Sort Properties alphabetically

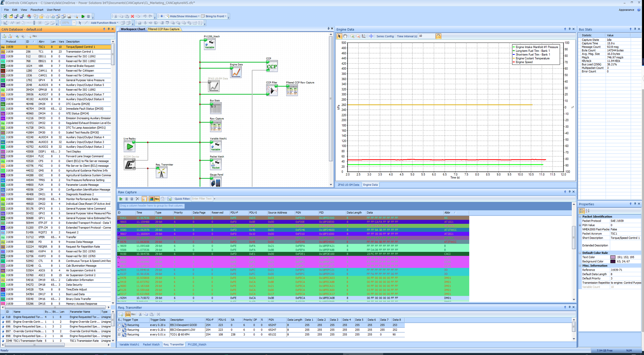588,211
